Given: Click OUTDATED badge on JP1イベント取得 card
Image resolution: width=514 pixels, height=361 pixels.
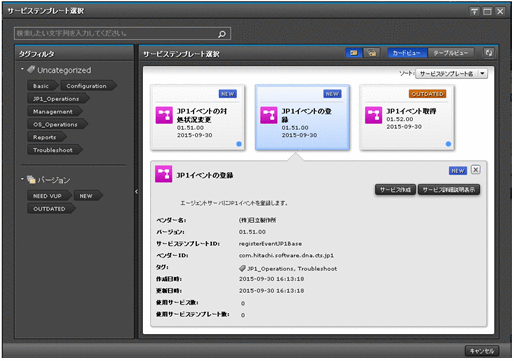Looking at the screenshot, I should [427, 94].
